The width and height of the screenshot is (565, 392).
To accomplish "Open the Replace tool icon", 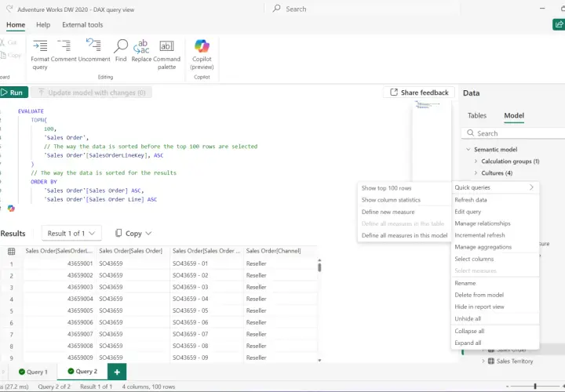I will pos(141,45).
